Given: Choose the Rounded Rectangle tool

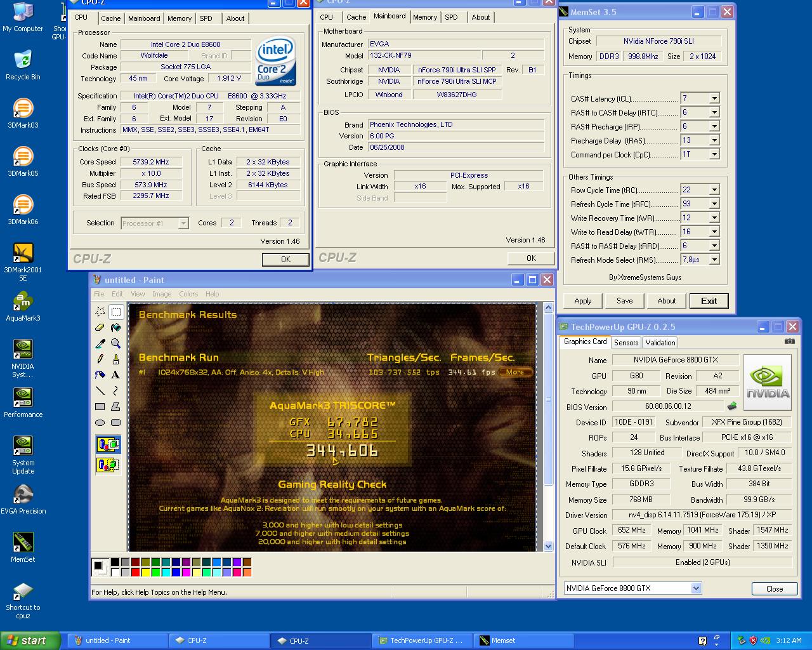Looking at the screenshot, I should (x=116, y=422).
